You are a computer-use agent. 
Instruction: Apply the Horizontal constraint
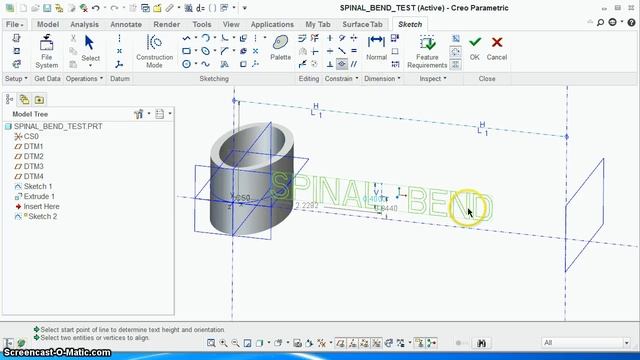coord(330,51)
